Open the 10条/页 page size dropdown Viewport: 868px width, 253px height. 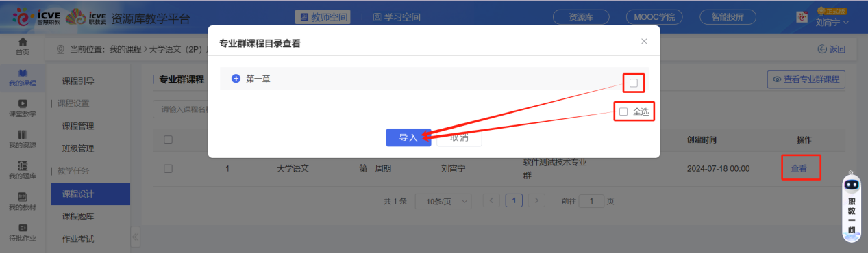[443, 201]
